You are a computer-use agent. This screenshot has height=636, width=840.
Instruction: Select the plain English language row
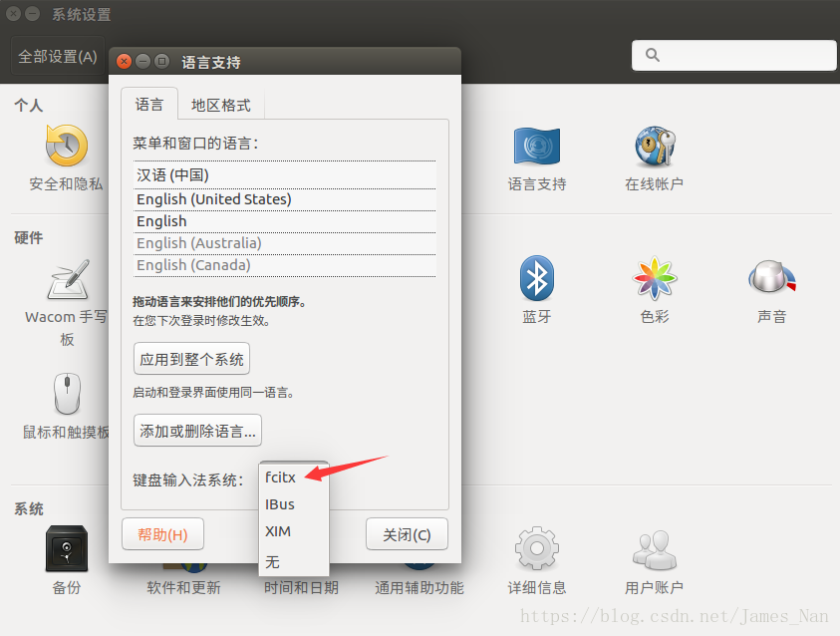(284, 221)
